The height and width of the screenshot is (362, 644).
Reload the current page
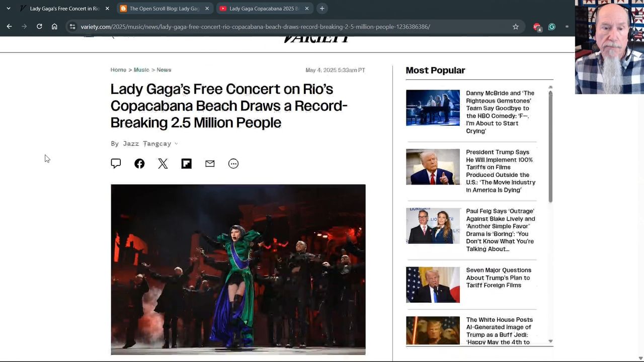pos(39,27)
